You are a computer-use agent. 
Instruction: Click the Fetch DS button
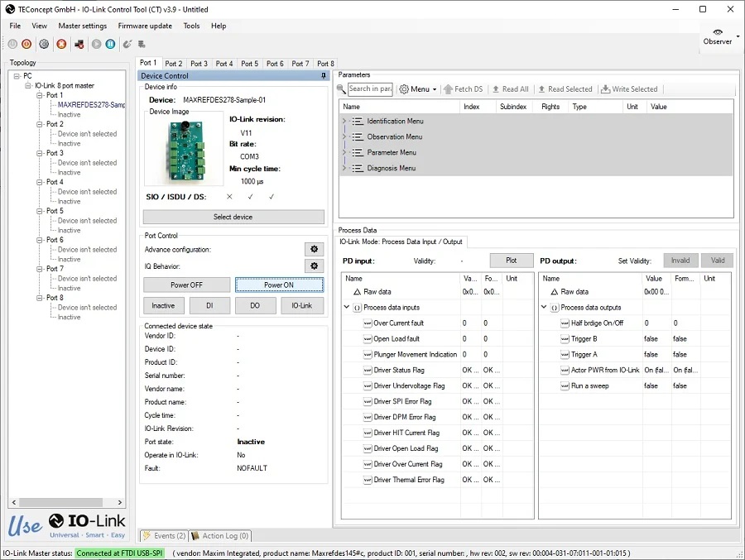463,89
